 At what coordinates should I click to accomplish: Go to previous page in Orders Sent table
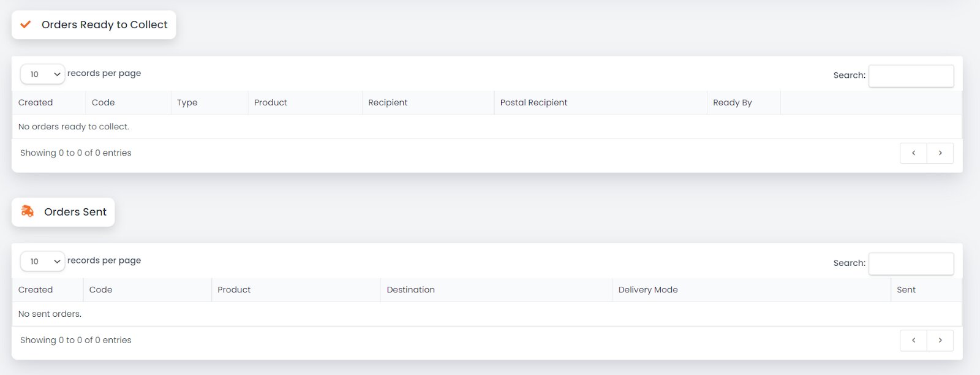(913, 340)
